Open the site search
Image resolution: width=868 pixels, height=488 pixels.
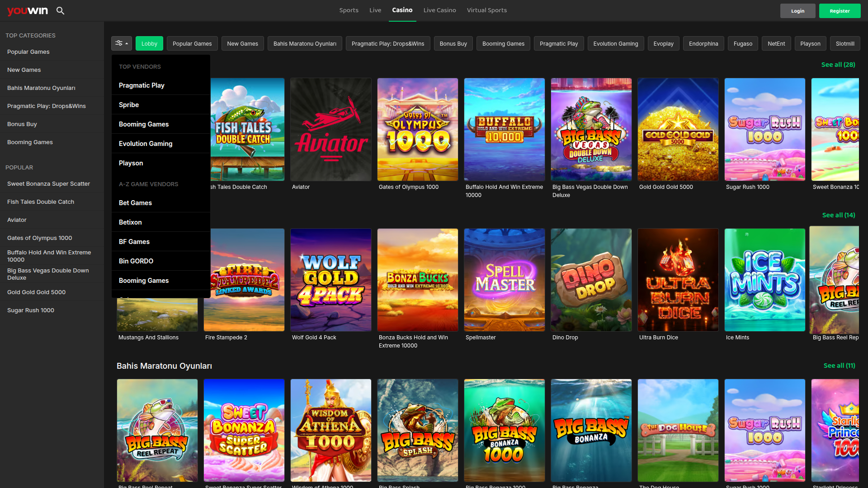click(61, 11)
